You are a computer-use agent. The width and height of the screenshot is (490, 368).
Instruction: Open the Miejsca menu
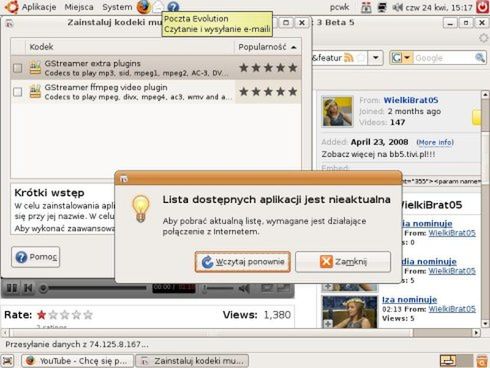pos(79,7)
